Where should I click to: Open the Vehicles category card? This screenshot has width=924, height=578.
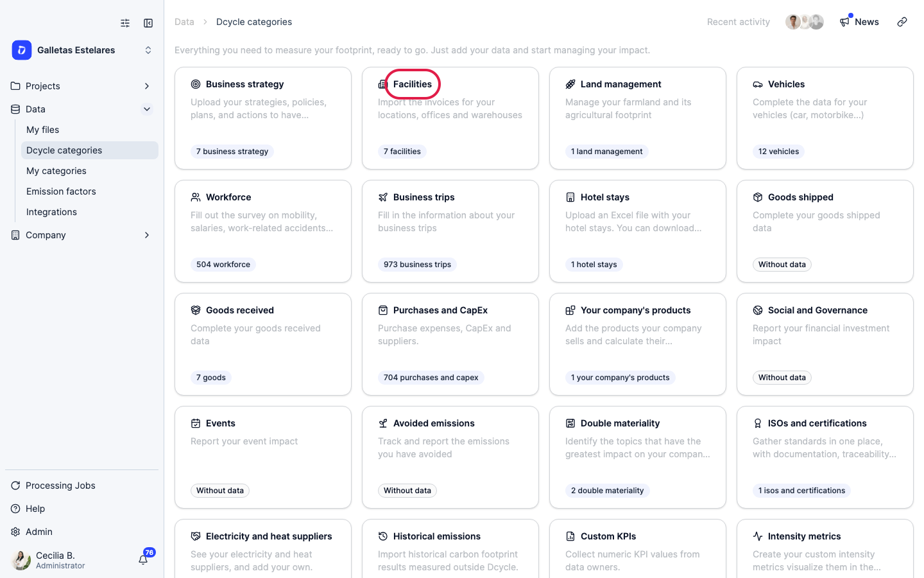coord(825,118)
